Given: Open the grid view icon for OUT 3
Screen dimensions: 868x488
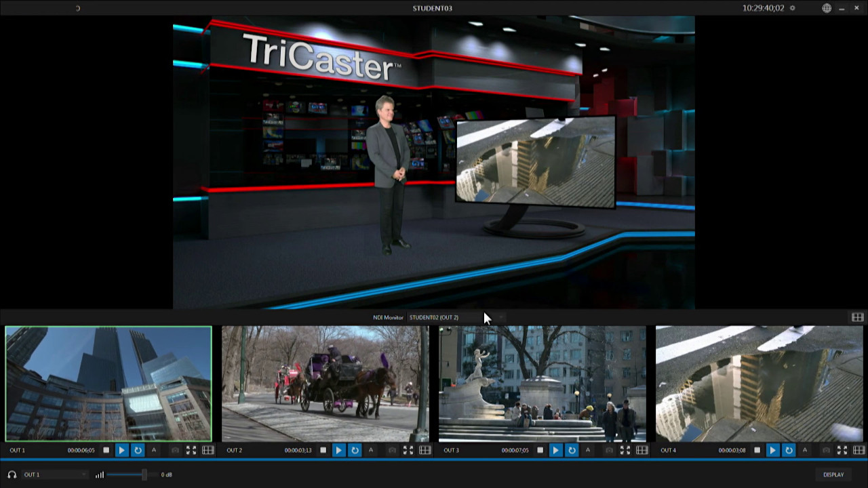Looking at the screenshot, I should click(x=642, y=450).
